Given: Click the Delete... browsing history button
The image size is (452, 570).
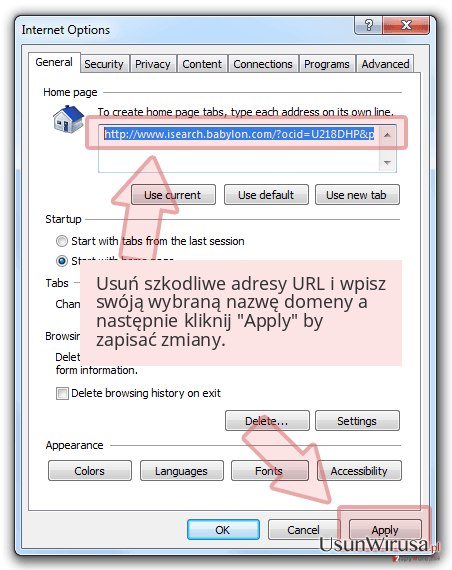Looking at the screenshot, I should [267, 421].
